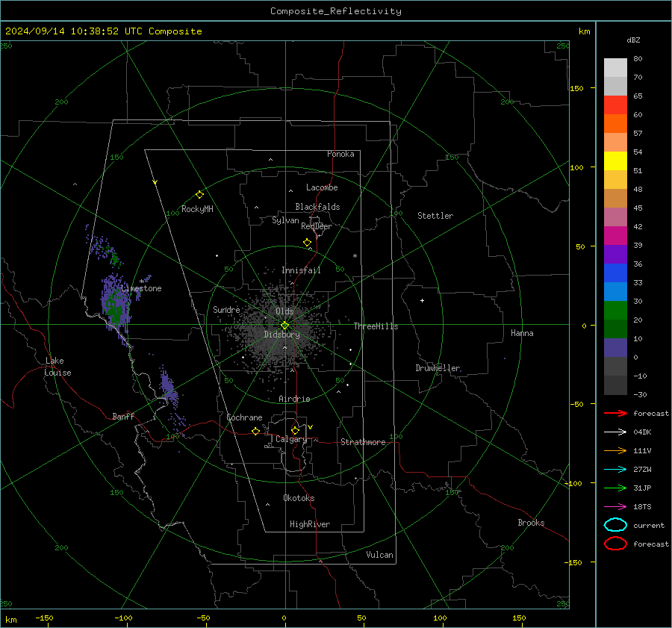The image size is (672, 628).
Task: Click the cyan 27ZW arrow in legend
Action: (615, 469)
